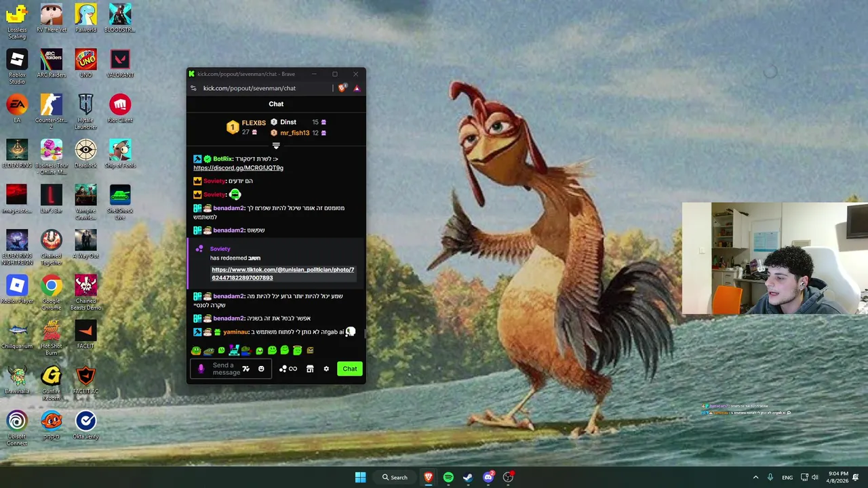Send message with green Chat button
Image resolution: width=868 pixels, height=488 pixels.
[350, 369]
